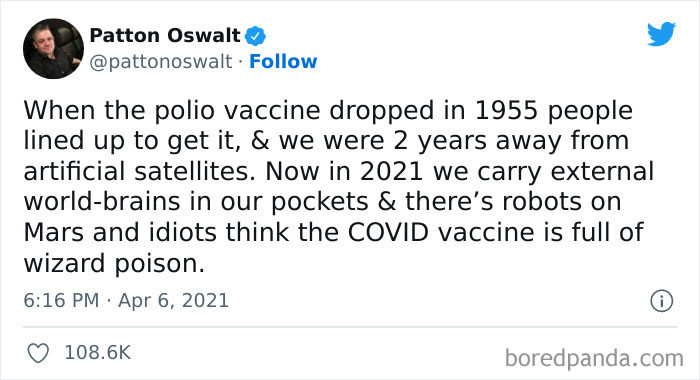The width and height of the screenshot is (700, 380).
Task: Click the phrase artificial satellites
Action: pos(140,171)
